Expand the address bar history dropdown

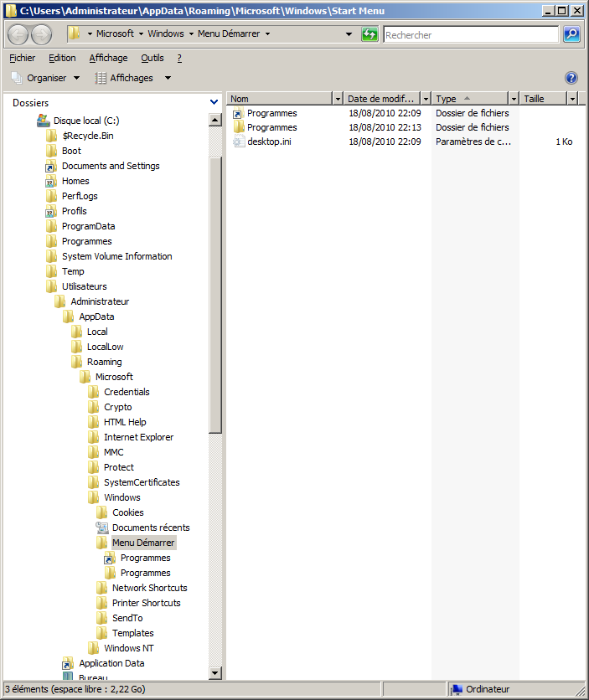point(349,34)
